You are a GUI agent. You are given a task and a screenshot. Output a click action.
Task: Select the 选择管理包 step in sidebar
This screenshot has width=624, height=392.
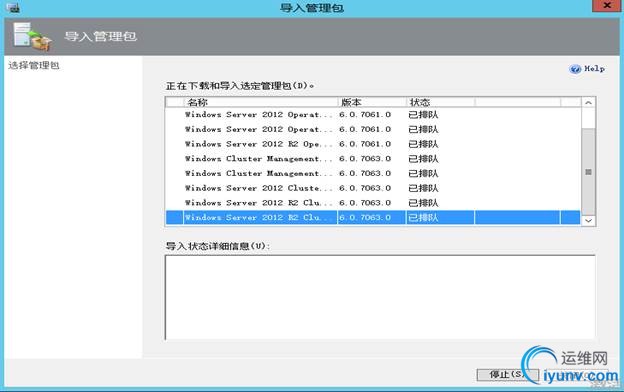(x=34, y=65)
